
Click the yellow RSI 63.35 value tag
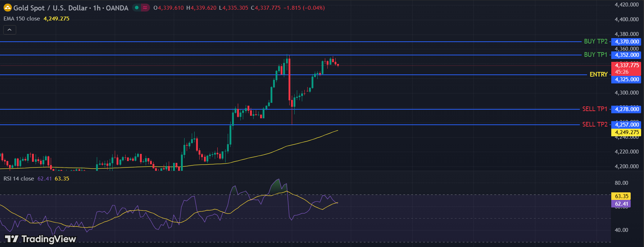pyautogui.click(x=621, y=196)
